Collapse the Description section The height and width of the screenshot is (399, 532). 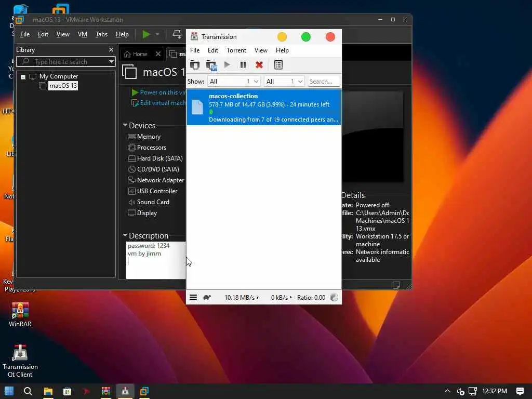point(125,235)
